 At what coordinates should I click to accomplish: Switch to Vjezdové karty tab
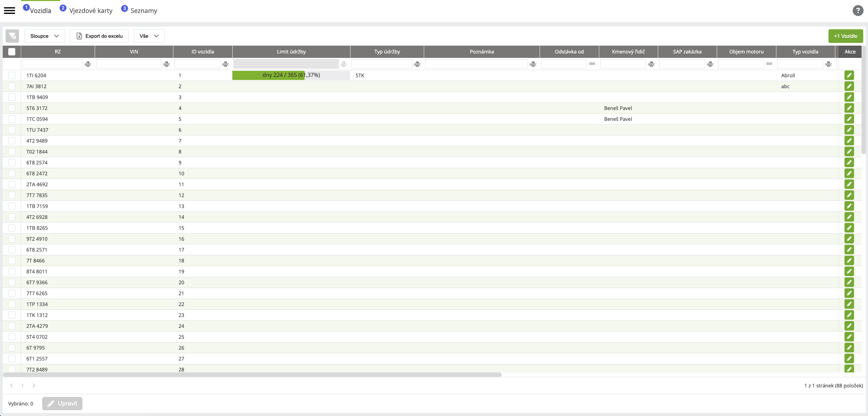90,11
